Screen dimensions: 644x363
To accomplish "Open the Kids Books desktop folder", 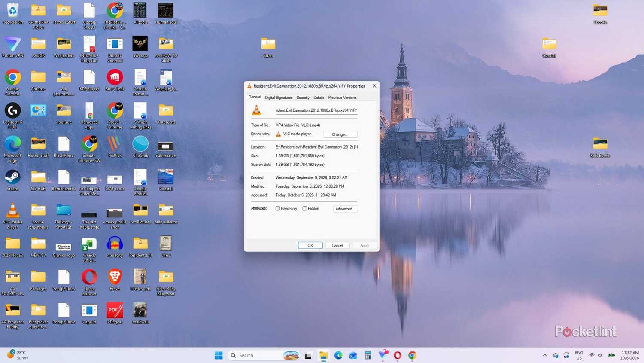I will click(600, 146).
